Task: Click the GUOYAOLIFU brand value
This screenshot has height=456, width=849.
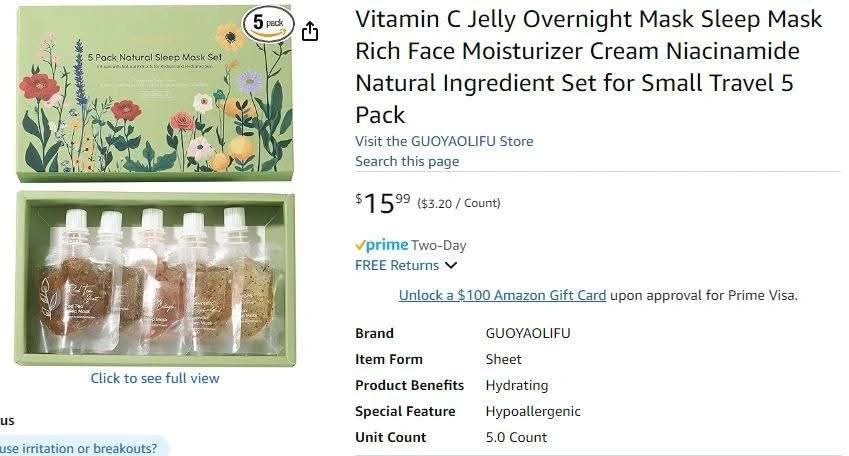Action: (x=528, y=333)
